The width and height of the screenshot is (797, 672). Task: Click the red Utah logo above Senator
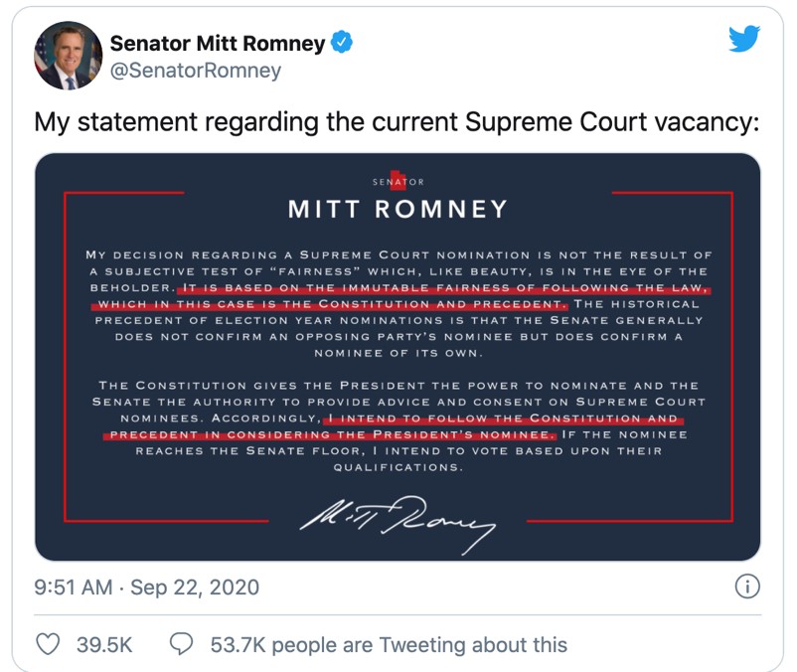click(x=398, y=181)
